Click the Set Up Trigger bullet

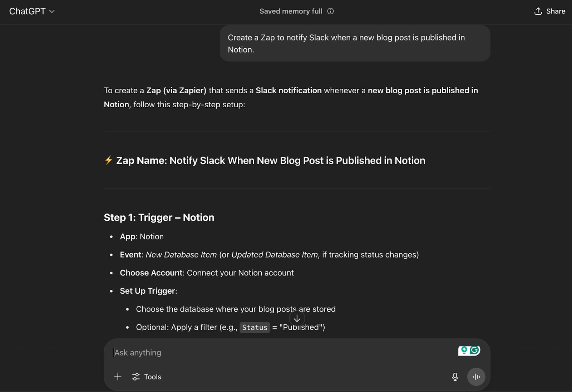tap(148, 291)
